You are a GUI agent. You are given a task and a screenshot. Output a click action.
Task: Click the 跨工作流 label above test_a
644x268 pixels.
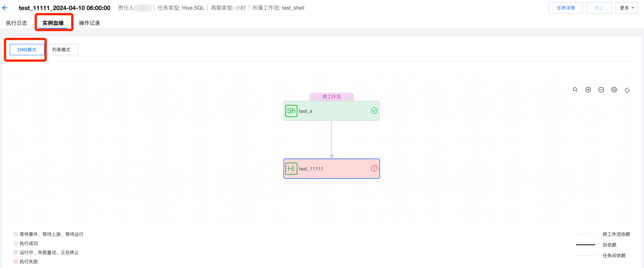point(332,97)
